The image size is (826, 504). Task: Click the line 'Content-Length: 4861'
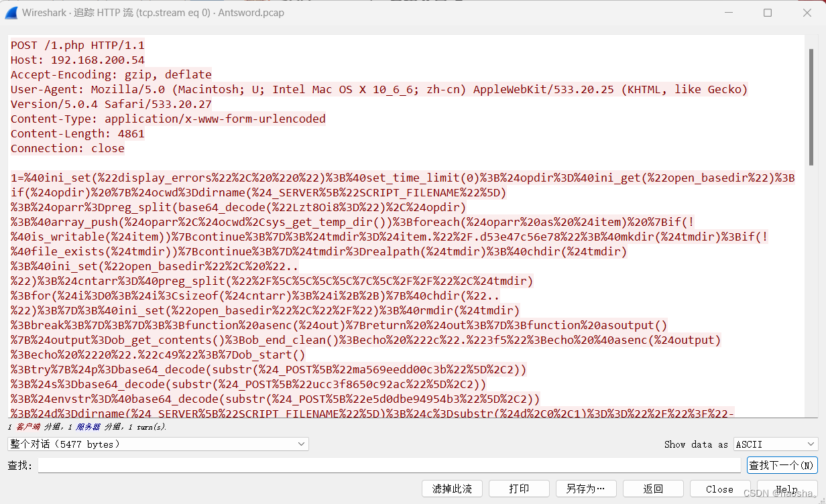point(78,134)
